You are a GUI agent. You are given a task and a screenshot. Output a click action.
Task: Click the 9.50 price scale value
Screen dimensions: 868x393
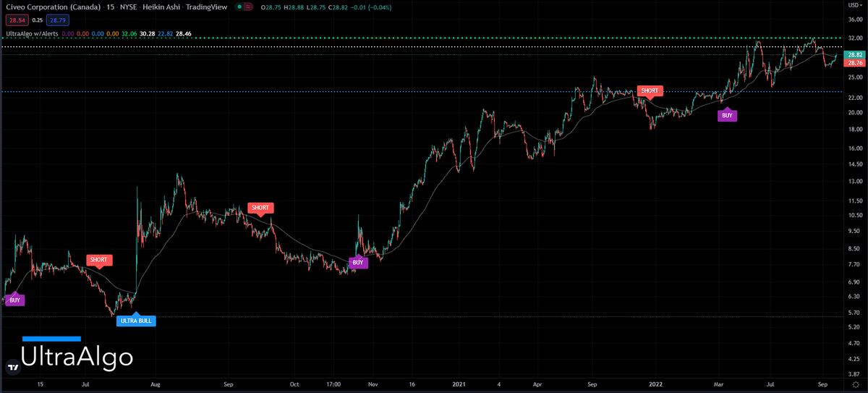pyautogui.click(x=855, y=232)
